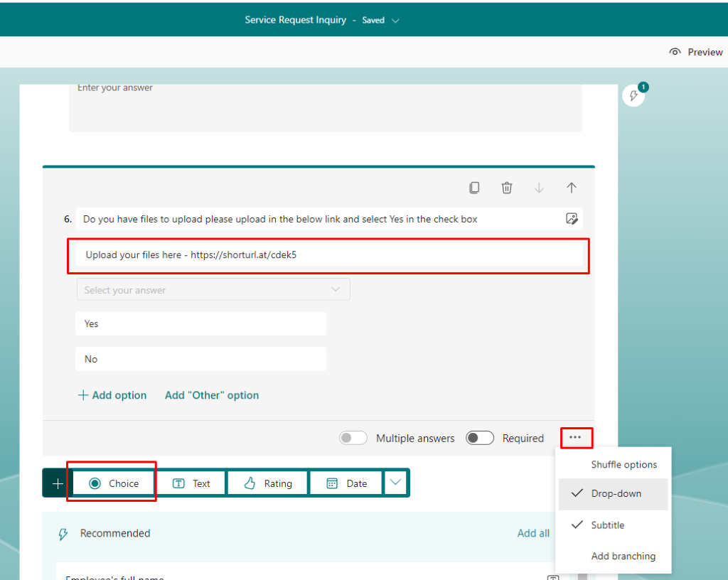Expand more question types chevron

coord(396,483)
